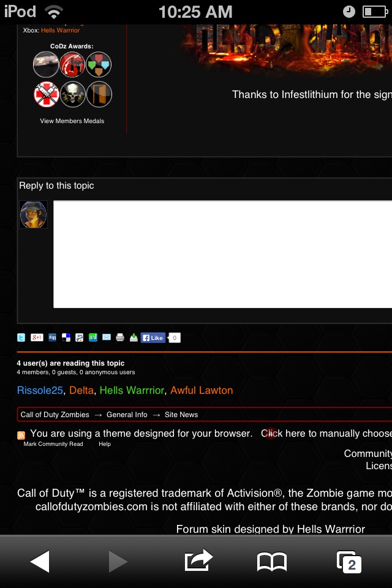Image resolution: width=392 pixels, height=588 pixels.
Task: Click the red fist award medal
Action: point(73,64)
